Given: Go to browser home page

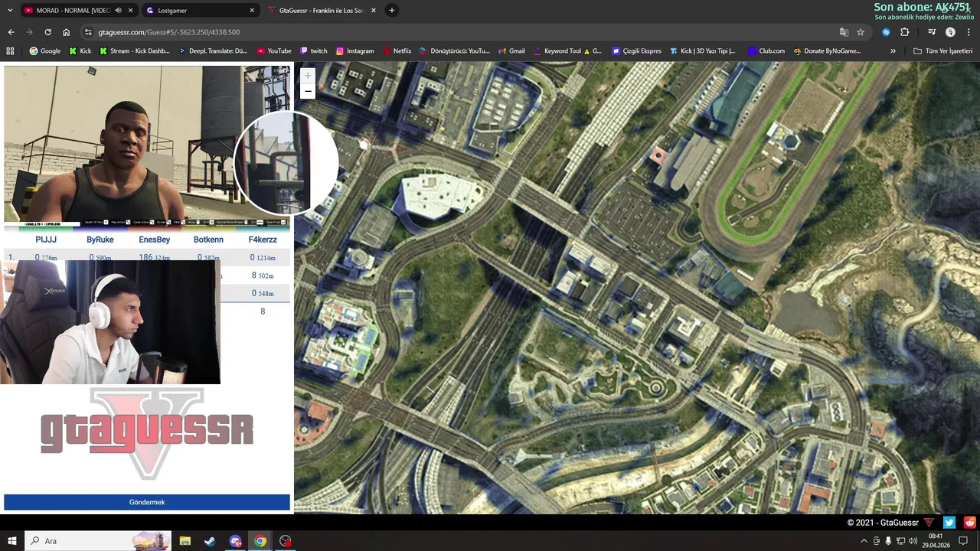Looking at the screenshot, I should point(66,32).
